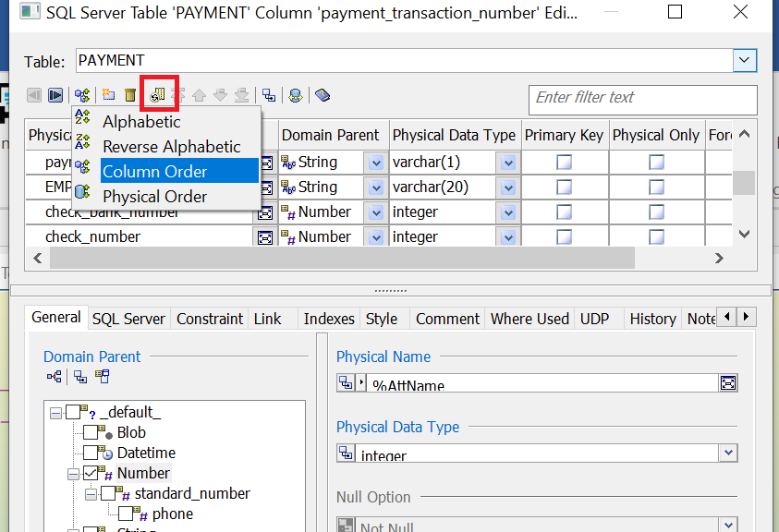Check the Blob domain checkbox
The width and height of the screenshot is (779, 532).
pyautogui.click(x=91, y=432)
